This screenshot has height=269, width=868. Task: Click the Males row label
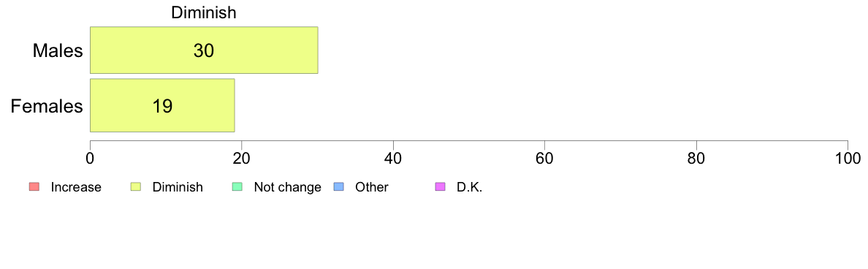(x=58, y=51)
